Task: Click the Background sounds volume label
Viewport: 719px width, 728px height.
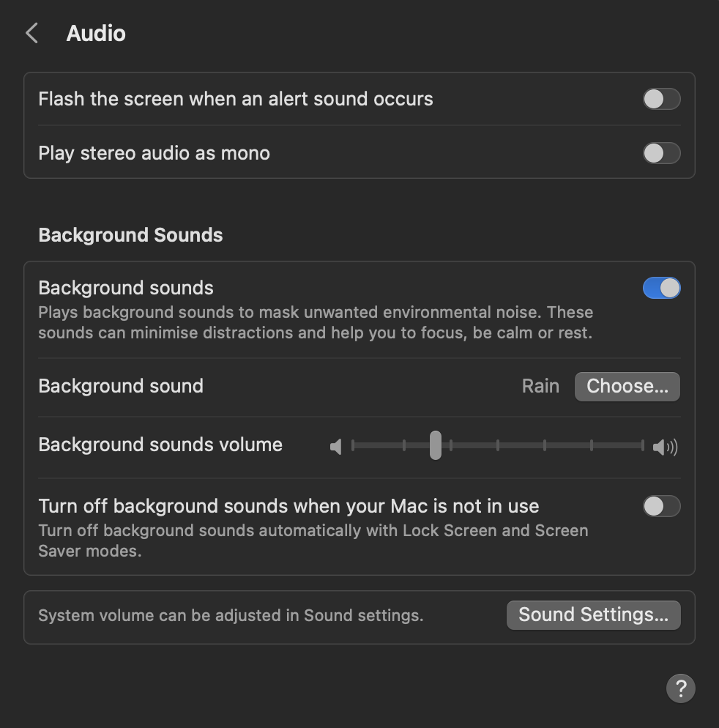Action: pyautogui.click(x=160, y=445)
